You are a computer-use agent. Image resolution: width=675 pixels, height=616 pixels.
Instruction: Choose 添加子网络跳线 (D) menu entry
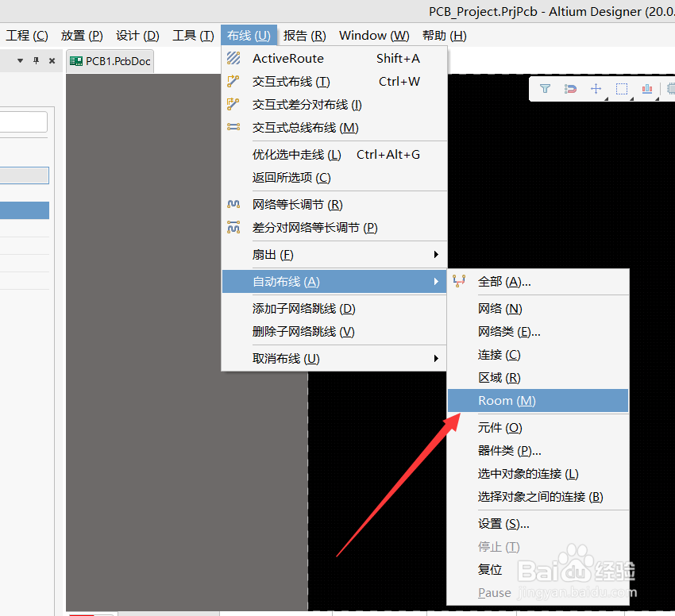coord(334,308)
